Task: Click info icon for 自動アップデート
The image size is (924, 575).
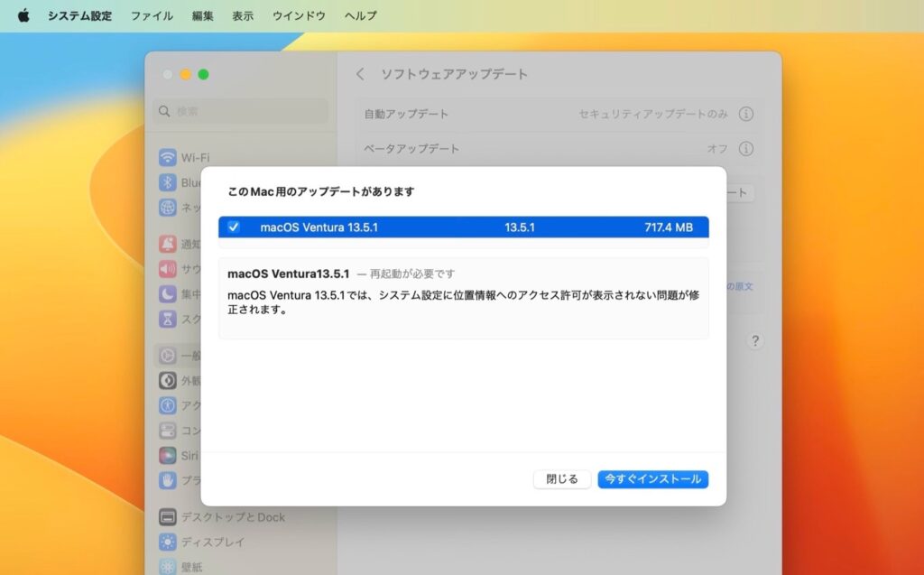Action: click(x=746, y=114)
